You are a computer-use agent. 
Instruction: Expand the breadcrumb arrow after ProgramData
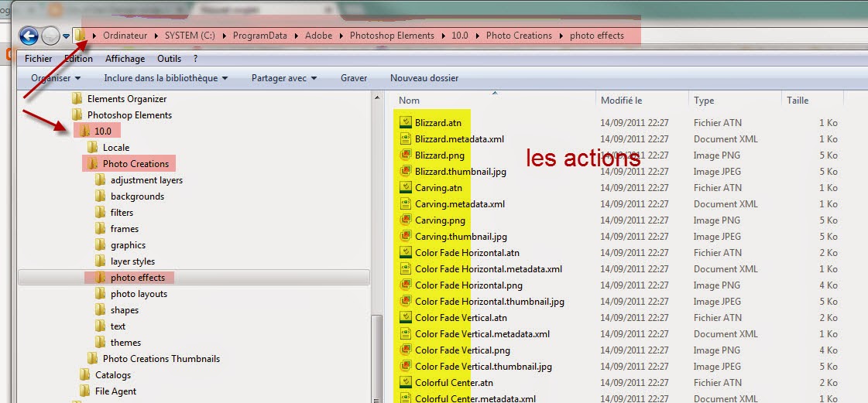tap(296, 36)
